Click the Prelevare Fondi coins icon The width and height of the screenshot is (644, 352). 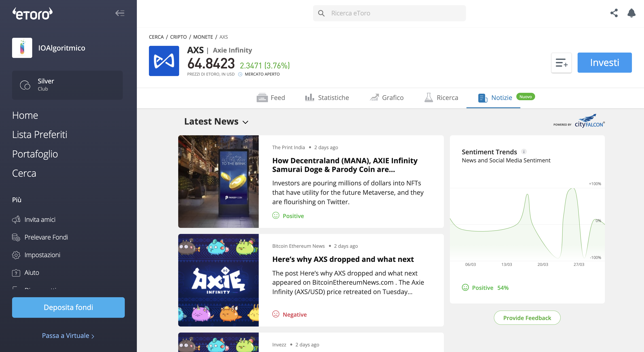point(16,237)
